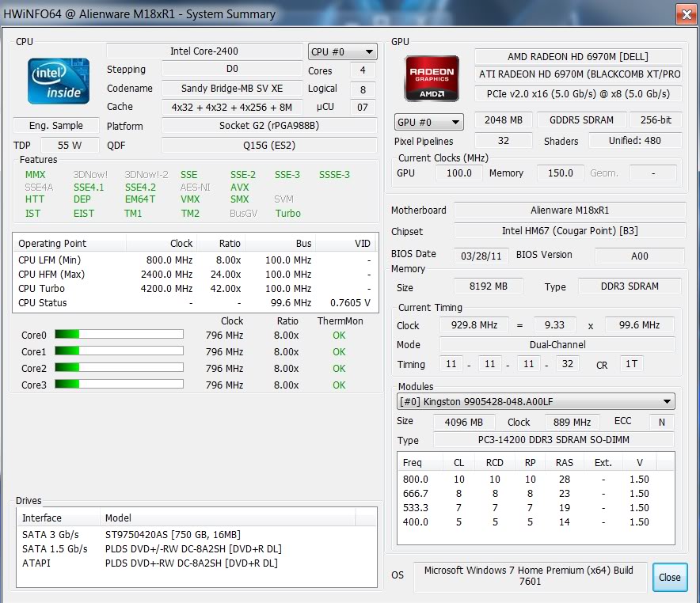This screenshot has width=700, height=603.
Task: Select the CPU Turbo operating point row
Action: coord(195,289)
